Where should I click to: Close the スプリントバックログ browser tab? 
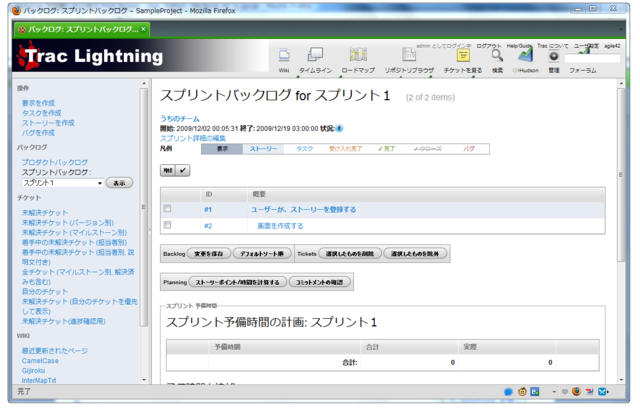[143, 29]
